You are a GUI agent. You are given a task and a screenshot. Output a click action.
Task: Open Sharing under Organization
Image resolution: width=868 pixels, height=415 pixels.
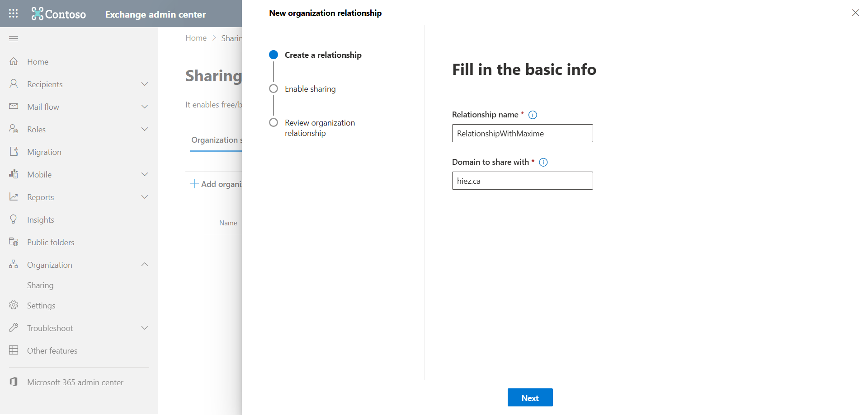40,285
